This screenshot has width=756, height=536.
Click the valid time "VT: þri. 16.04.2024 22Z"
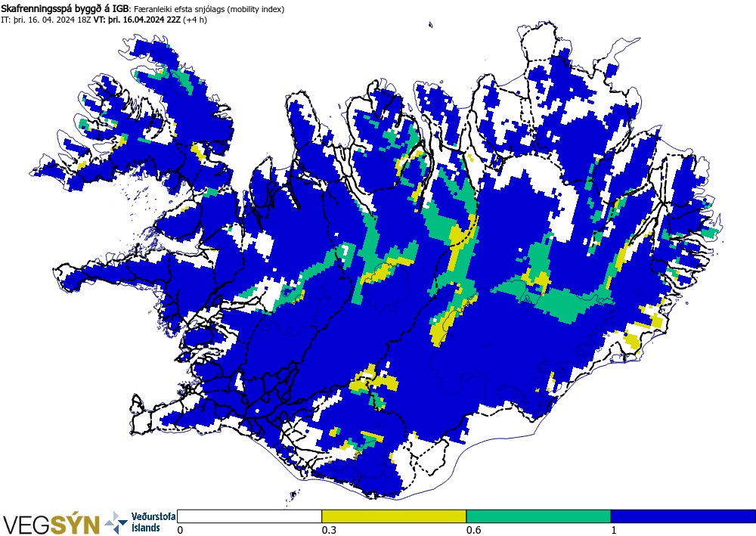pos(137,20)
